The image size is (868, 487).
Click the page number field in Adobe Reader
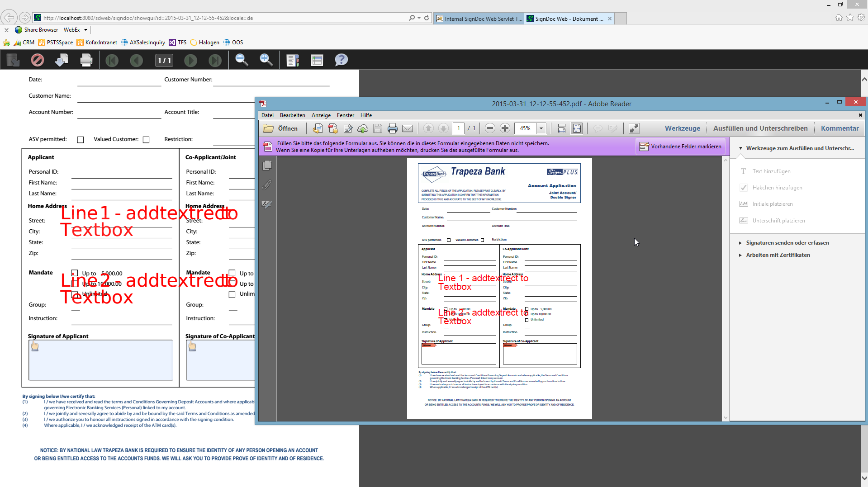459,128
